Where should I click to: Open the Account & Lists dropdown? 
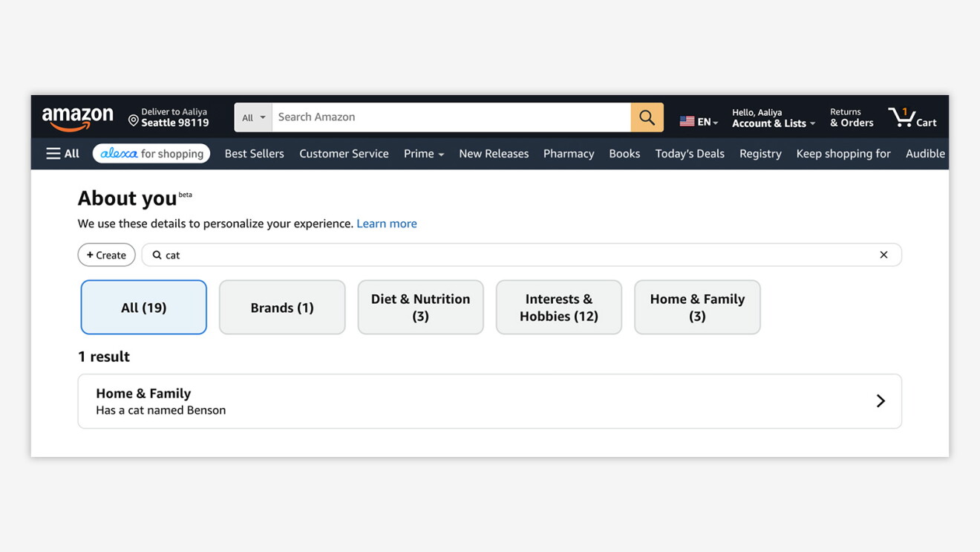tap(774, 118)
